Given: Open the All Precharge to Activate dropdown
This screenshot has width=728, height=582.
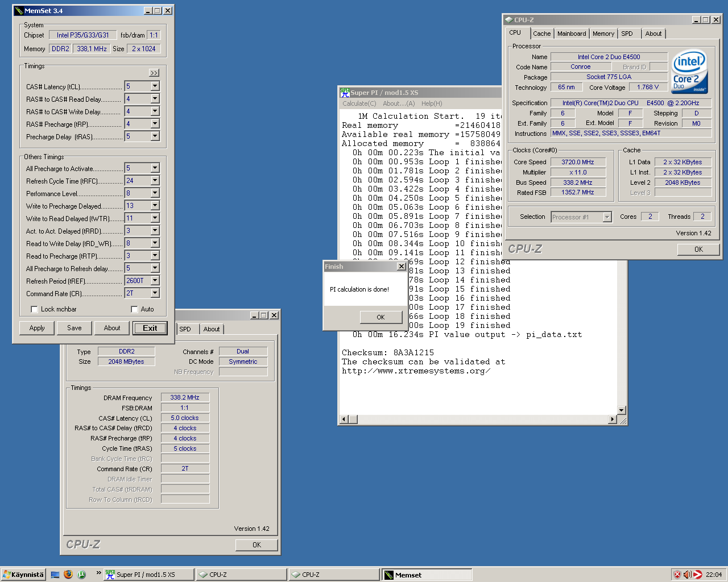Looking at the screenshot, I should click(155, 168).
